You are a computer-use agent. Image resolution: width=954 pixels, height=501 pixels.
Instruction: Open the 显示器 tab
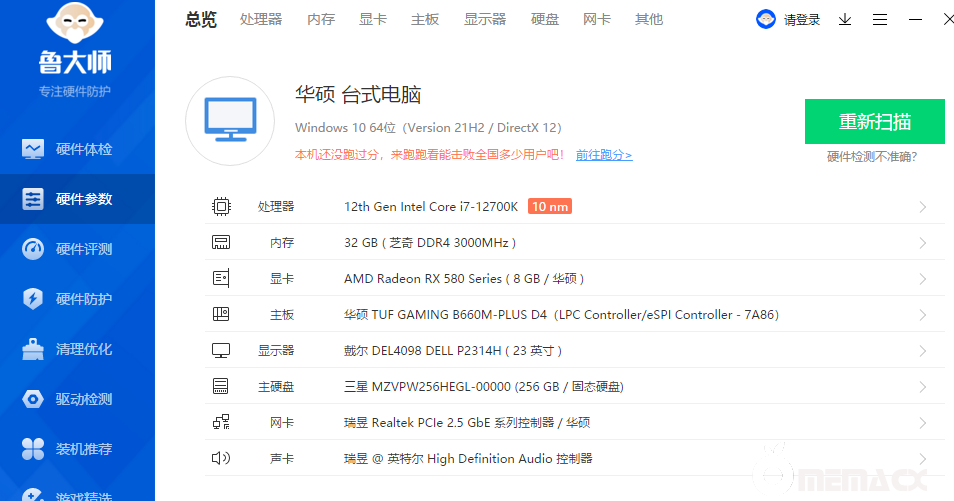click(x=485, y=19)
